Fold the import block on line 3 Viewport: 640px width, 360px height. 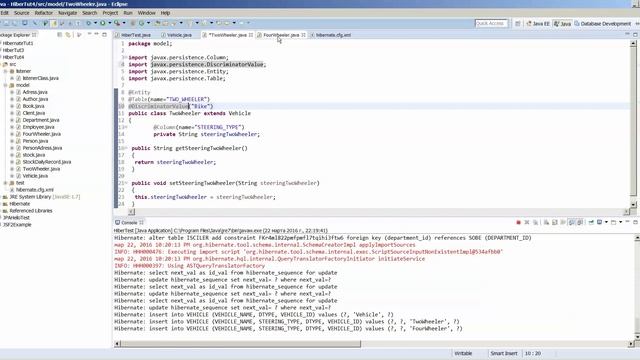pos(125,58)
